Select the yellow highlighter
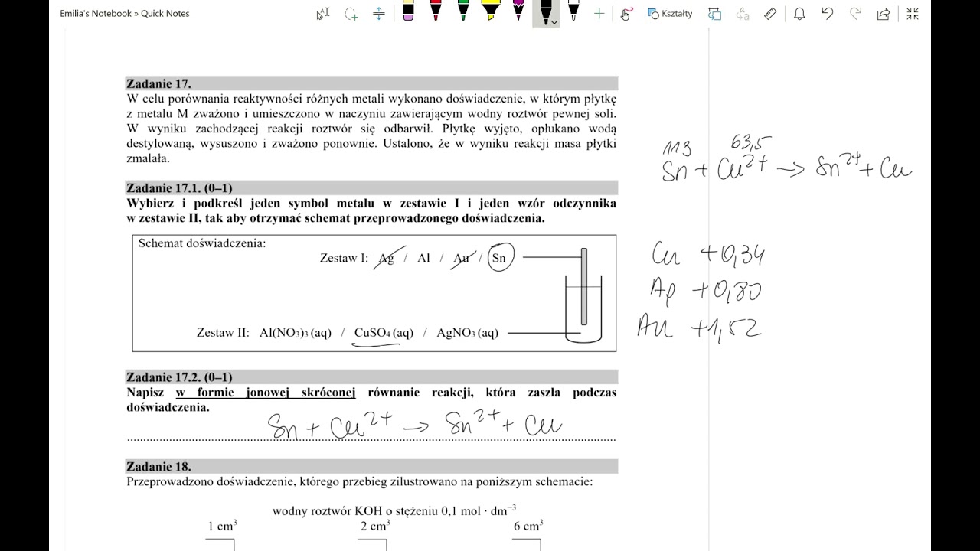 point(491,12)
